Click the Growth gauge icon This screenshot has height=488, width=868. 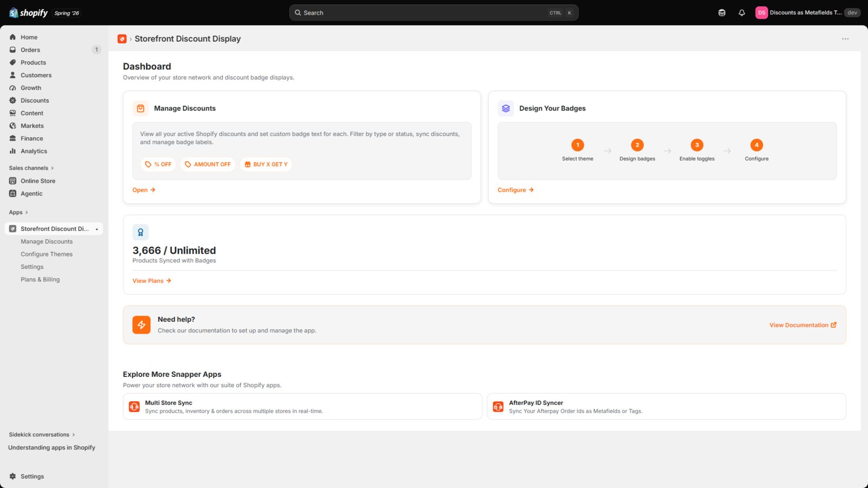point(12,88)
